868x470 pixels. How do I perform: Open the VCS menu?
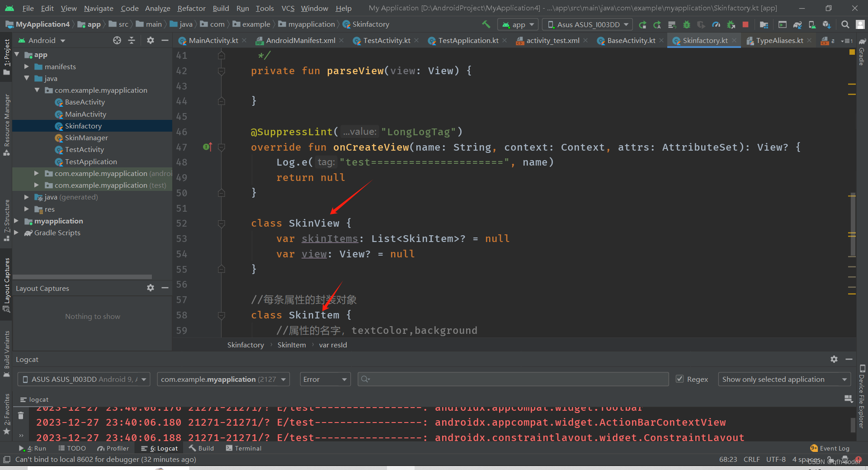click(x=288, y=8)
